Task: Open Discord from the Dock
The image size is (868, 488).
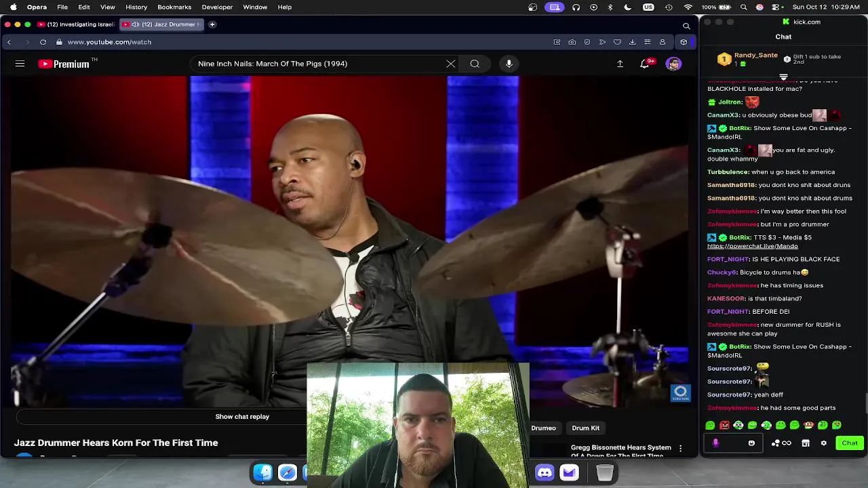Action: [x=545, y=472]
